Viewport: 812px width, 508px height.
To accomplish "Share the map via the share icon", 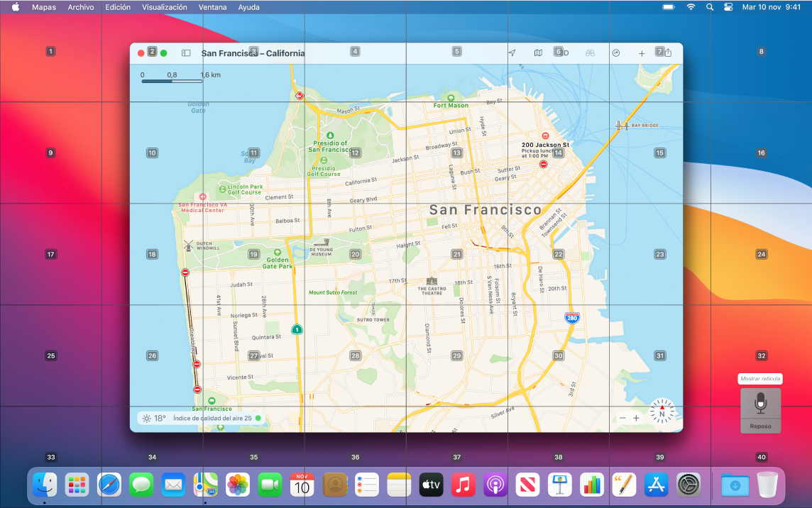I will 668,53.
